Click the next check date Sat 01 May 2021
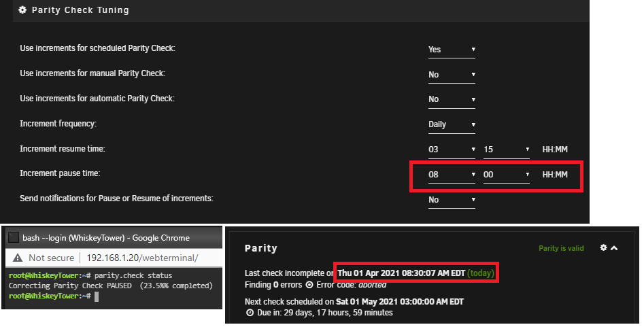This screenshot has height=327, width=644. (x=400, y=302)
